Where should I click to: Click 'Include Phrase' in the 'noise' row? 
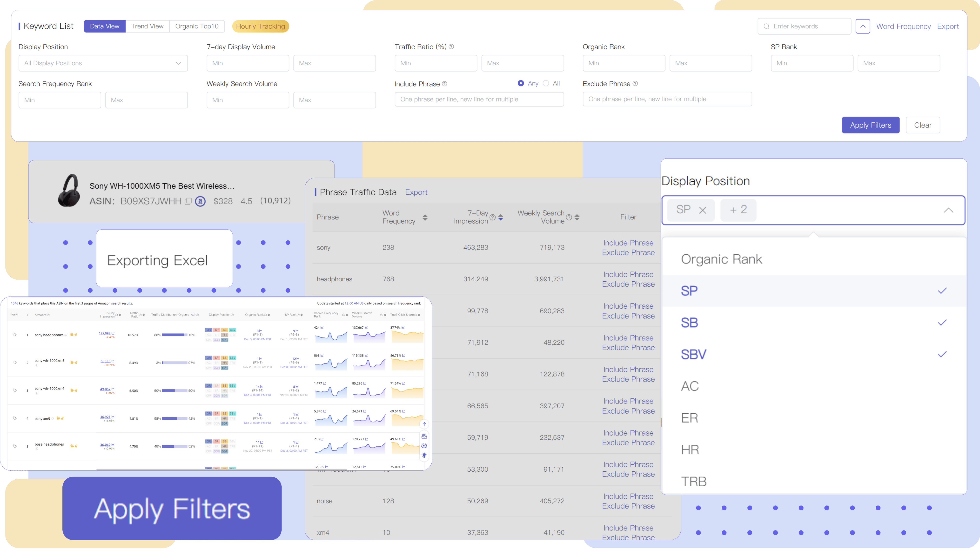628,496
